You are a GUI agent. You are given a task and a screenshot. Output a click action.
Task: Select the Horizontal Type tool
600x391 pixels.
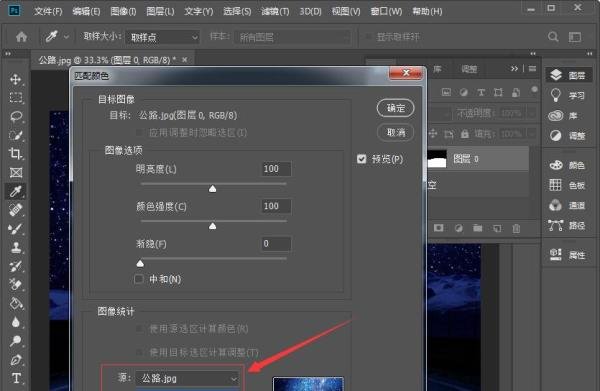[x=16, y=378]
